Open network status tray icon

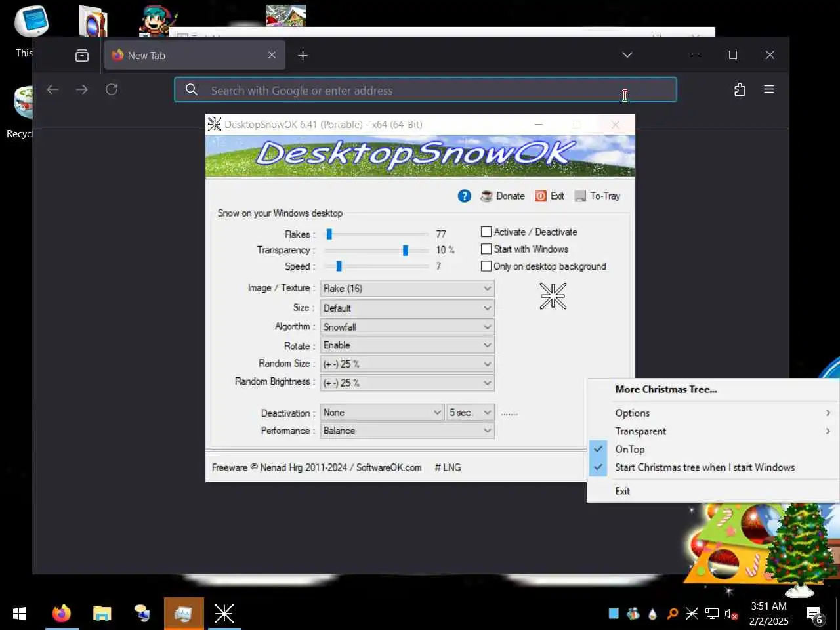click(x=712, y=614)
